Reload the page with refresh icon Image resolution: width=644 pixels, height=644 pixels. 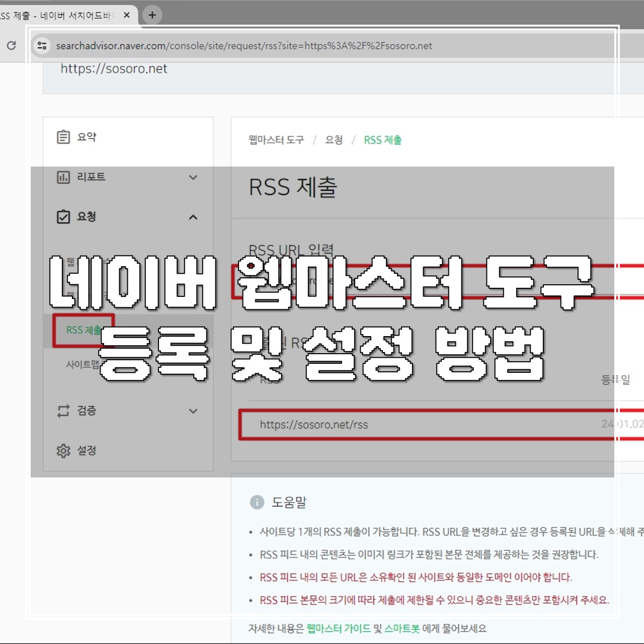click(x=12, y=46)
